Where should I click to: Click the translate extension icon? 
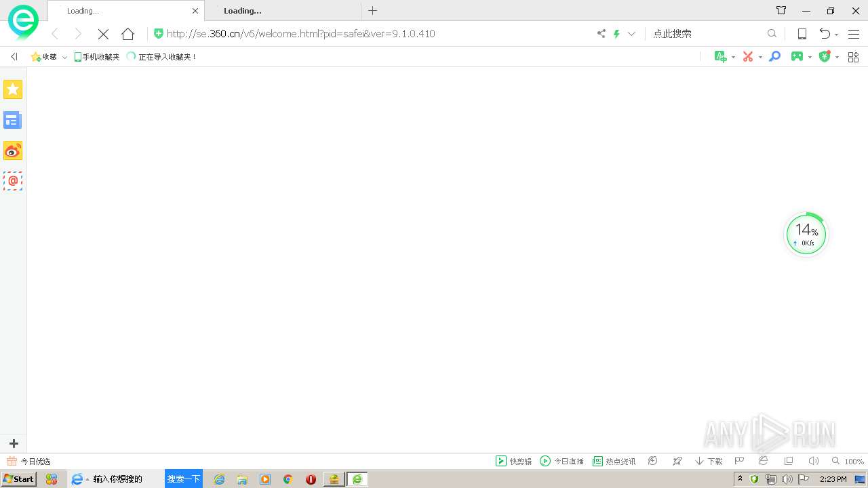(721, 57)
